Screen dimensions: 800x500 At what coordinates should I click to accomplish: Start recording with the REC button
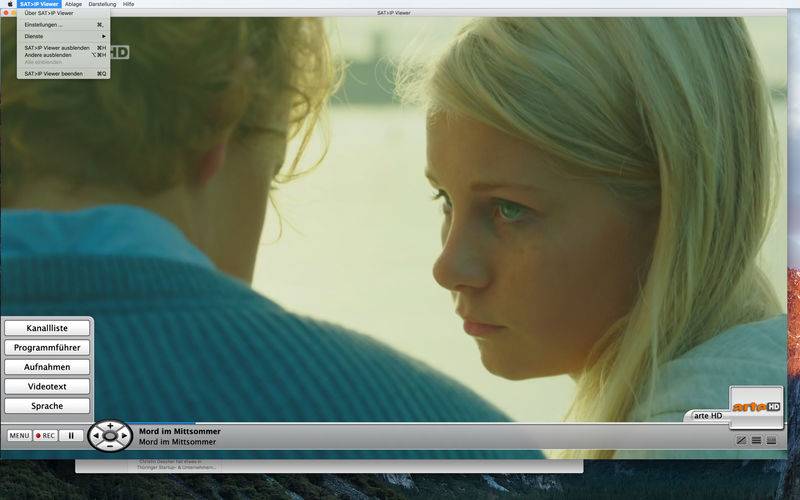pyautogui.click(x=45, y=435)
